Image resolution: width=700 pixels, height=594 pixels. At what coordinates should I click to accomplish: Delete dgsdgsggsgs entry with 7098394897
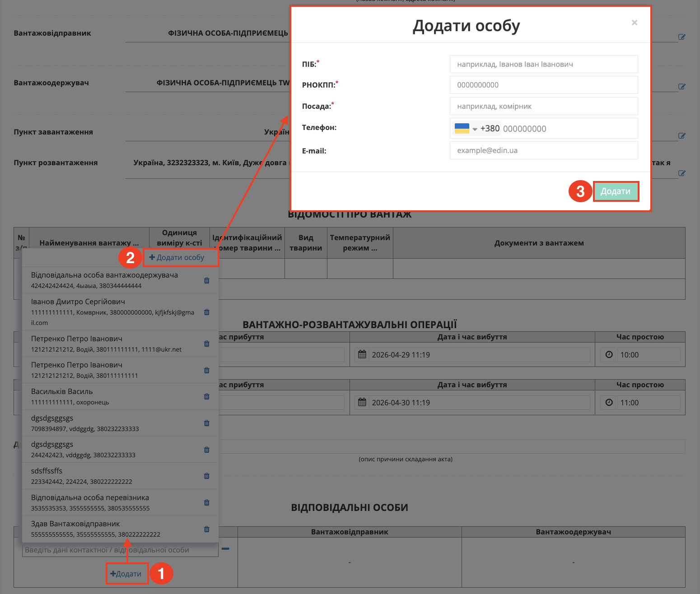(x=207, y=423)
